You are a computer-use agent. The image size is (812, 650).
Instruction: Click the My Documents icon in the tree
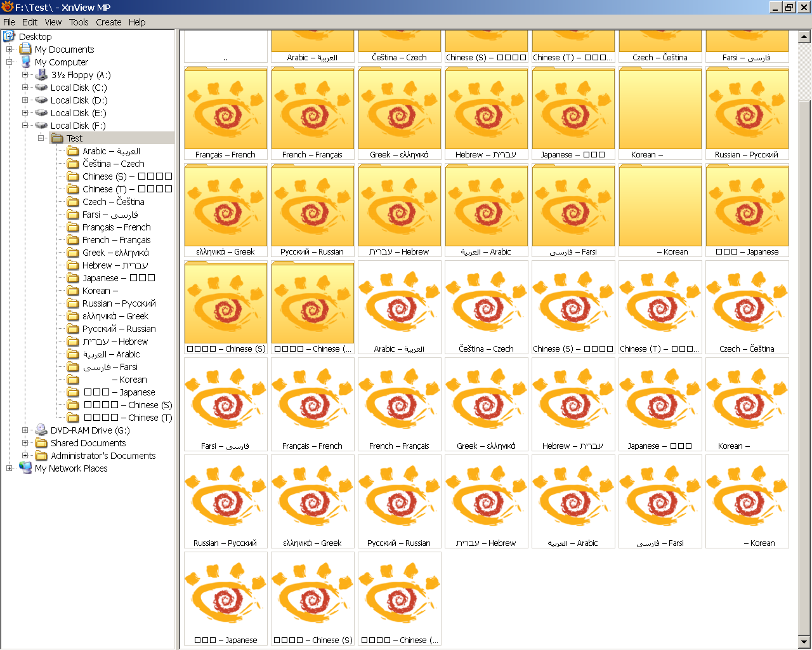pyautogui.click(x=25, y=49)
